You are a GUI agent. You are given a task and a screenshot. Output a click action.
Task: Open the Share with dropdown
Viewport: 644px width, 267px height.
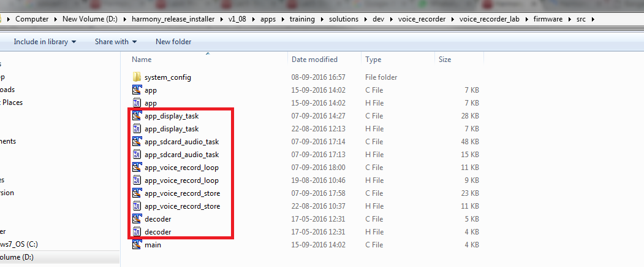point(116,42)
